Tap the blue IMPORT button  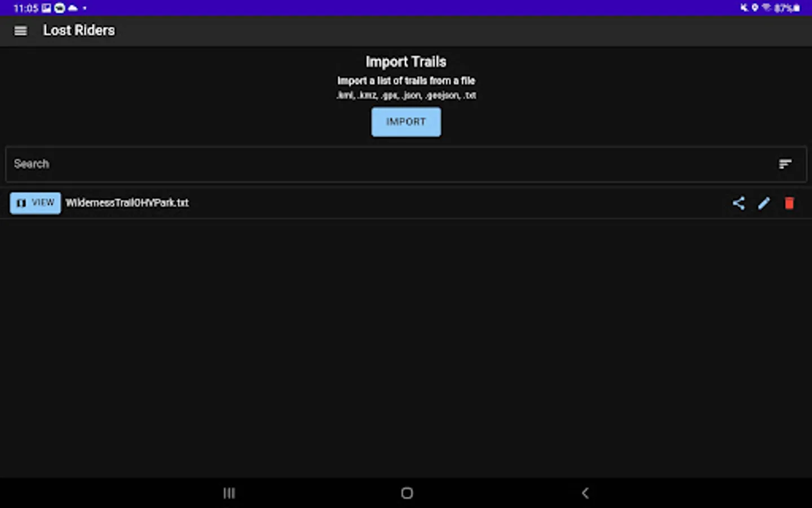coord(406,122)
